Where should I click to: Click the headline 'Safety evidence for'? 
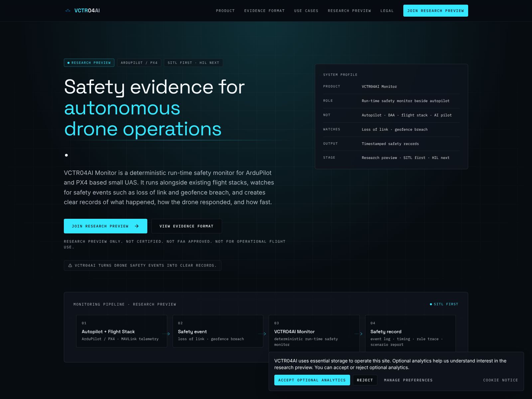pos(154,87)
